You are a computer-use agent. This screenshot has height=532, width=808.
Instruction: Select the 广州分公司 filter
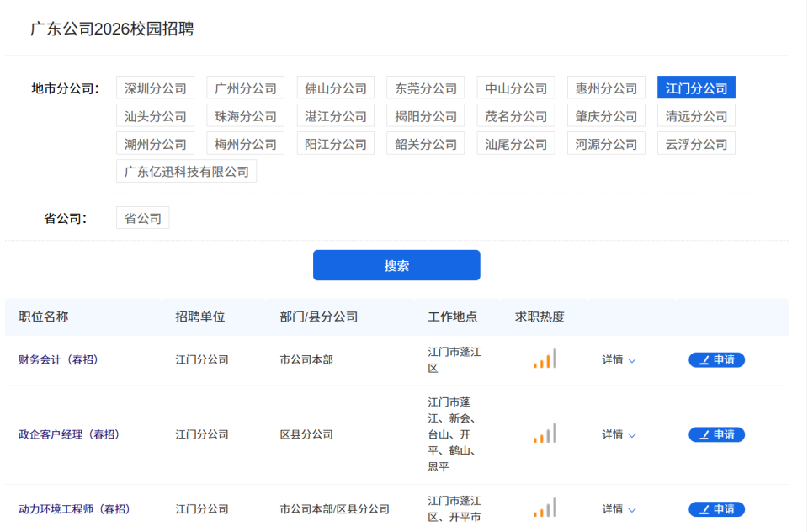point(245,88)
